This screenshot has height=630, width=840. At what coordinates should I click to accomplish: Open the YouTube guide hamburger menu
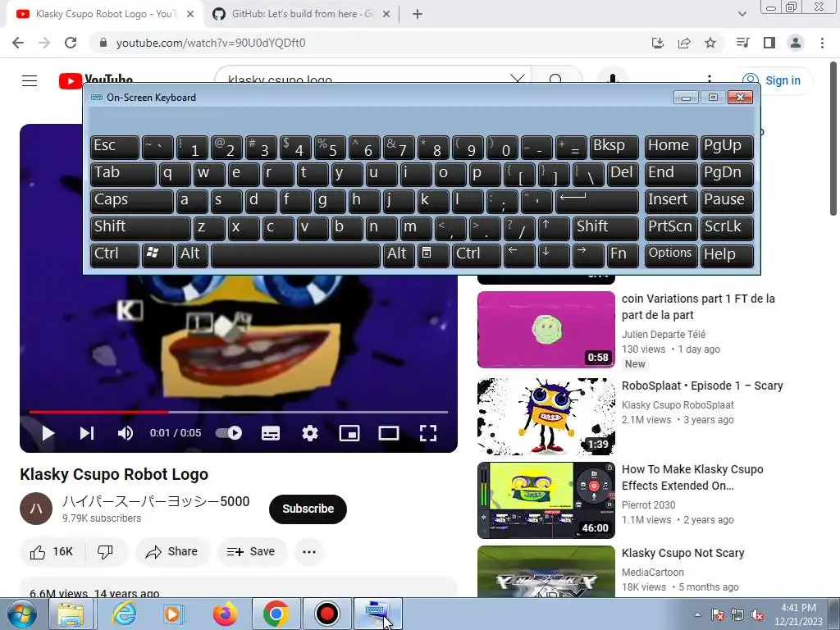click(30, 80)
